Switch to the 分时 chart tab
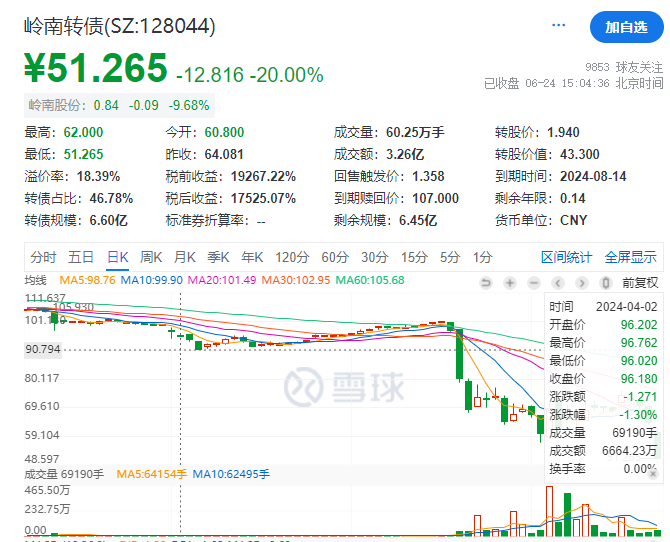Screen dimensions: 670x542 coord(44,257)
